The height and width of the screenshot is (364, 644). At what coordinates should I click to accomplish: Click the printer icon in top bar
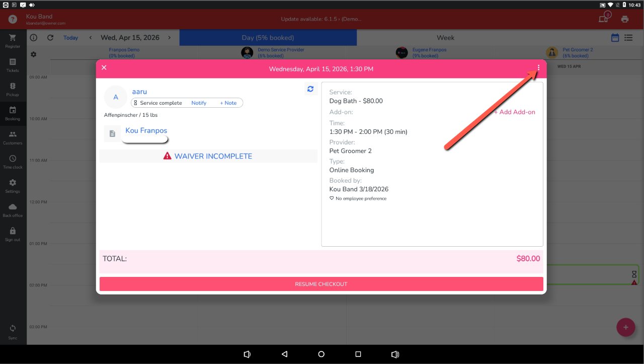pos(625,19)
